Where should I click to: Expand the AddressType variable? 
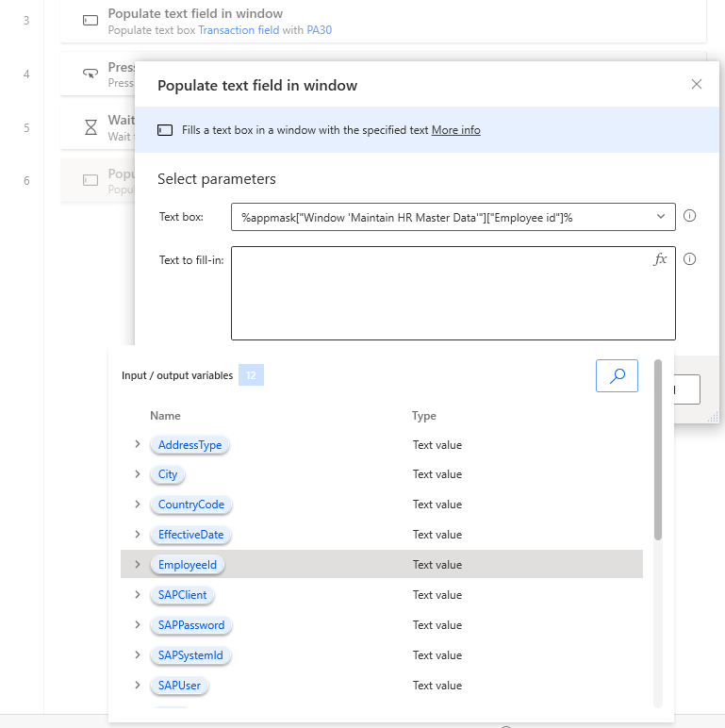tap(138, 444)
